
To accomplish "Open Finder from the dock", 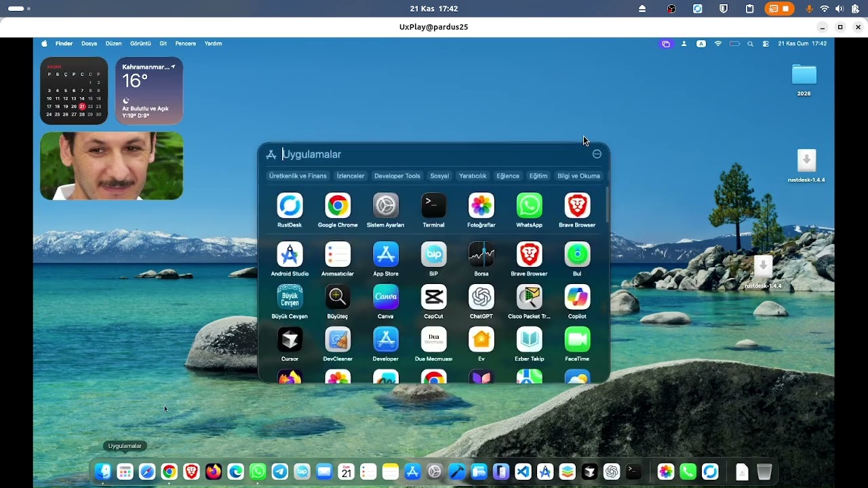I will pos(102,472).
